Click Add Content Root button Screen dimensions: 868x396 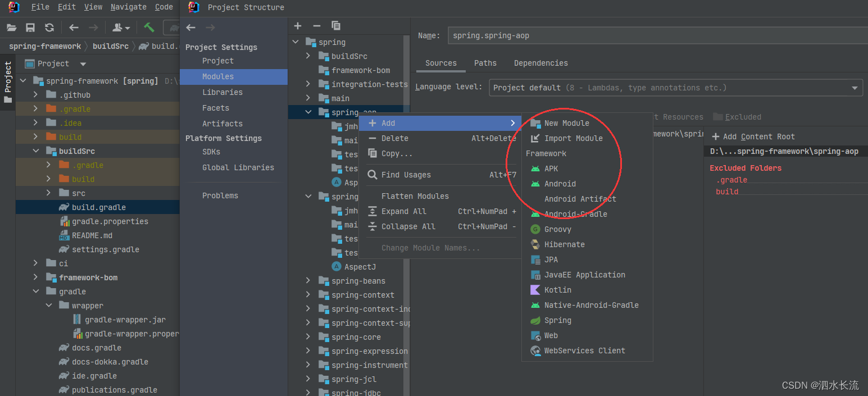coord(753,136)
